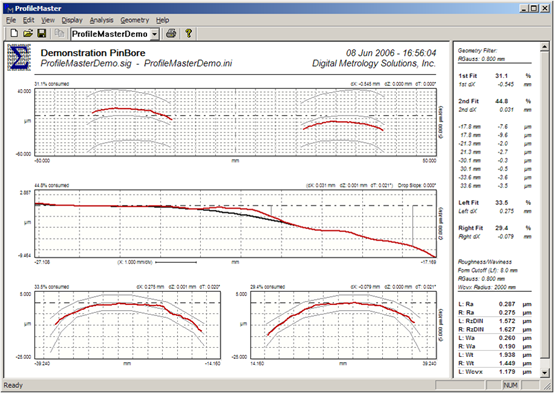Open the Edit menu
Screen dimensions: 554x393
[29, 20]
